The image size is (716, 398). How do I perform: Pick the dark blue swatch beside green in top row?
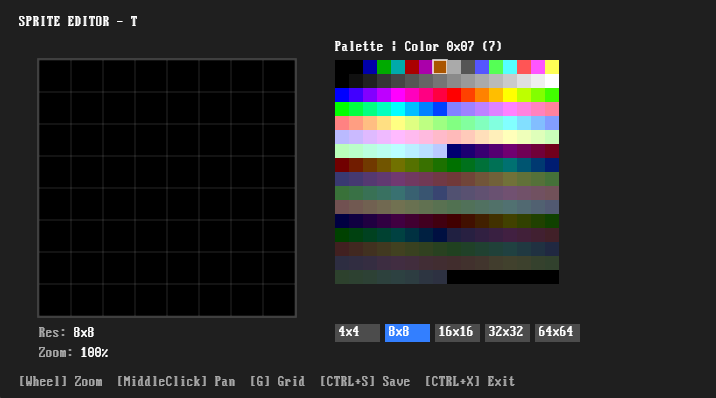(370, 67)
